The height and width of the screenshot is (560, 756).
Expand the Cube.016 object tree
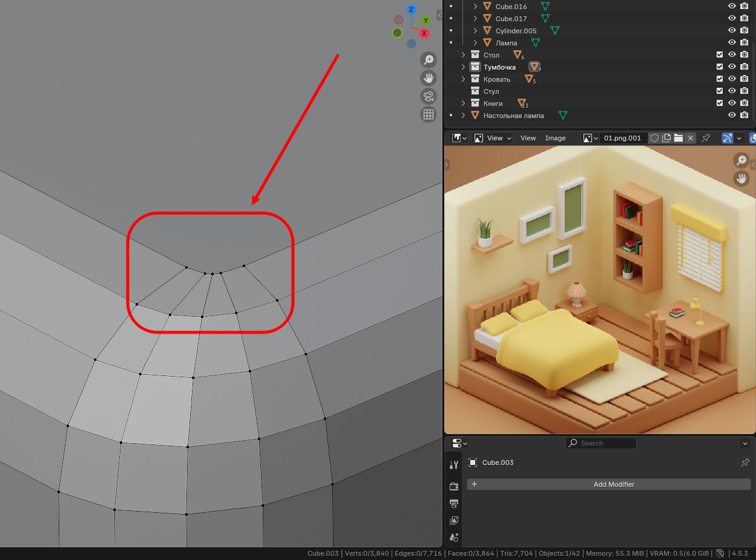point(475,7)
